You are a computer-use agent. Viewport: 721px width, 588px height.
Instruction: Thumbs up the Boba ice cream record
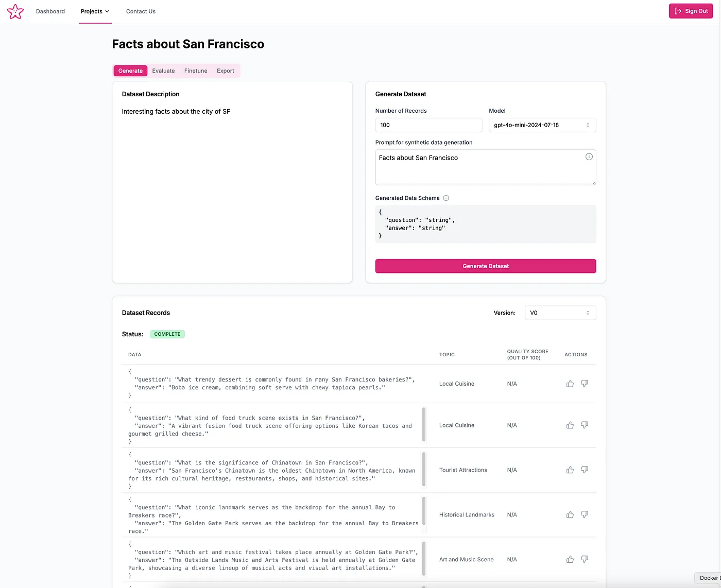click(570, 383)
